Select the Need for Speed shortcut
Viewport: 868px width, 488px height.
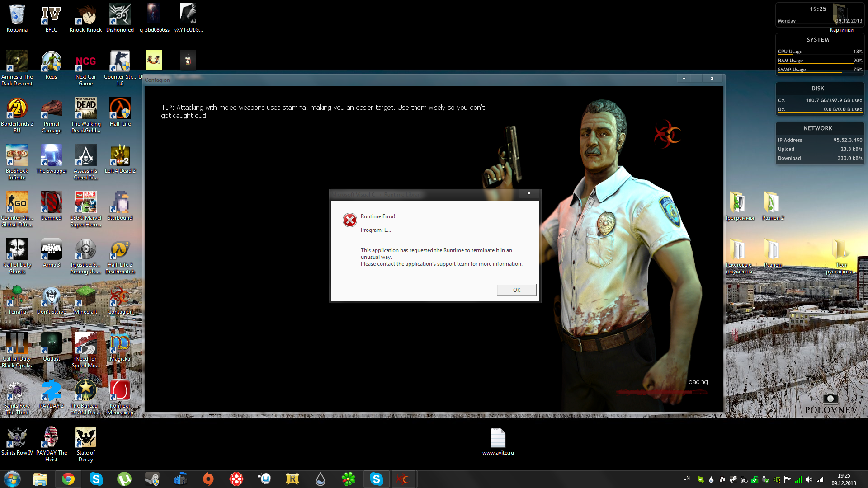(x=86, y=350)
